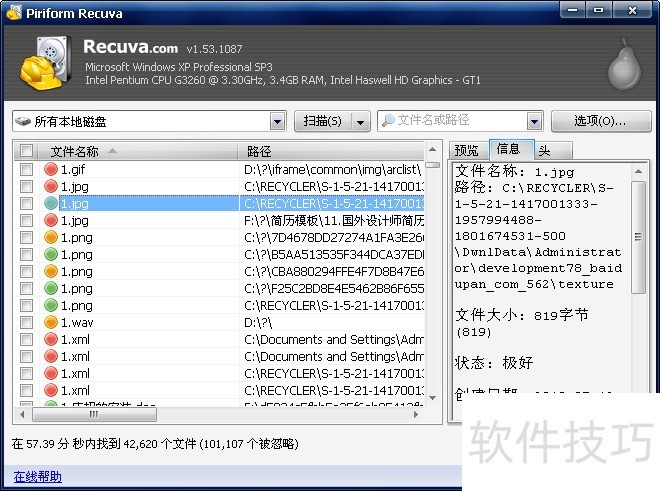This screenshot has width=660, height=491.
Task: Click the Recuva title bar app icon
Action: point(13,13)
